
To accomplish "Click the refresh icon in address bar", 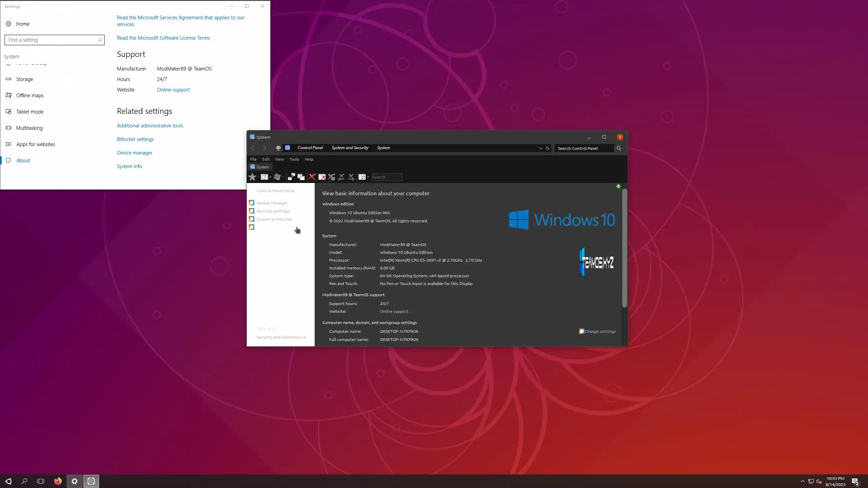I will coord(547,148).
